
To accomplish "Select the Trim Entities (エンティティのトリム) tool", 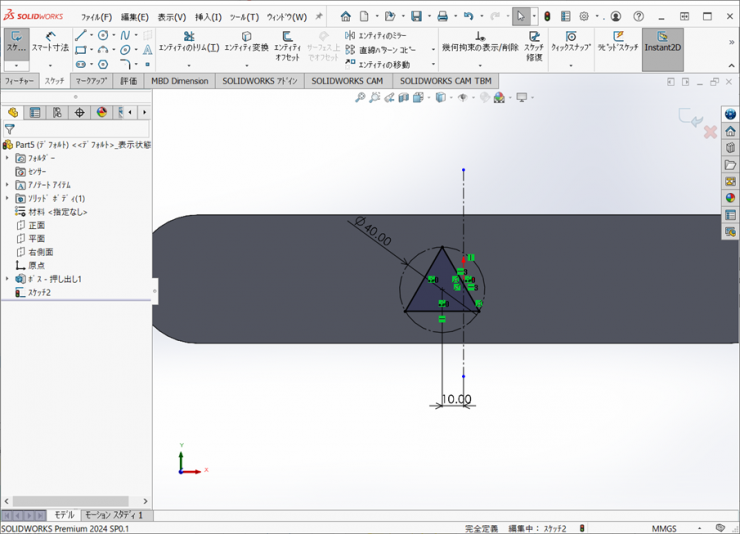I will click(188, 41).
